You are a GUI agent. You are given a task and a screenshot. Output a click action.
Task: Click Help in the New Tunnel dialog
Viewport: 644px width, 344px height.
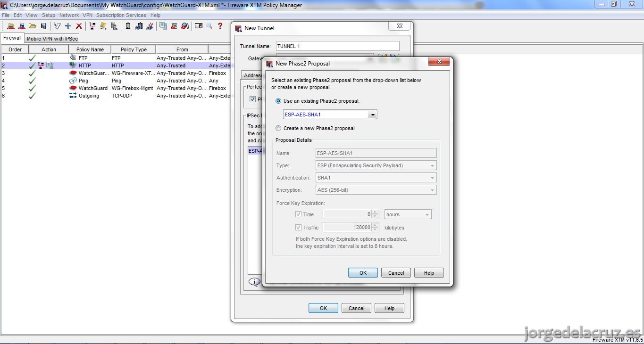pos(389,308)
